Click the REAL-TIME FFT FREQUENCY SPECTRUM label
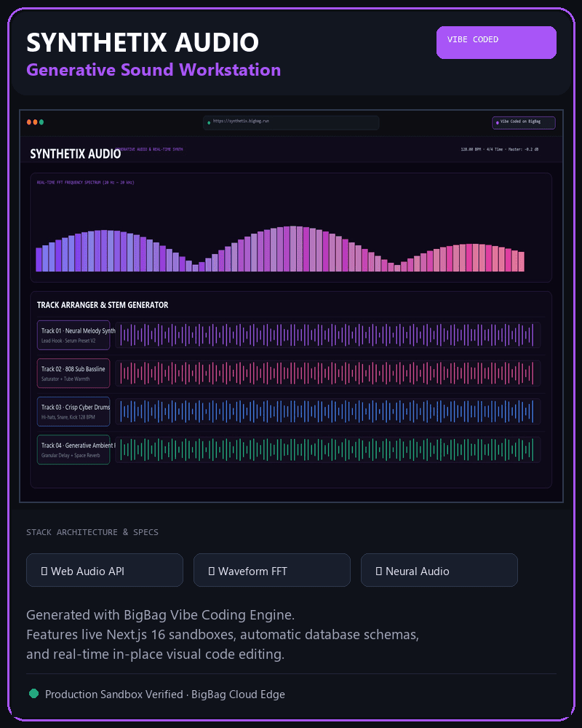This screenshot has height=728, width=582. (85, 183)
